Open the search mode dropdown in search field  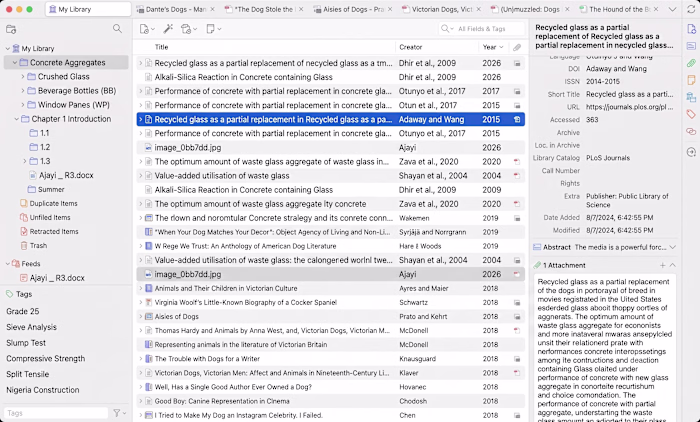pyautogui.click(x=447, y=29)
